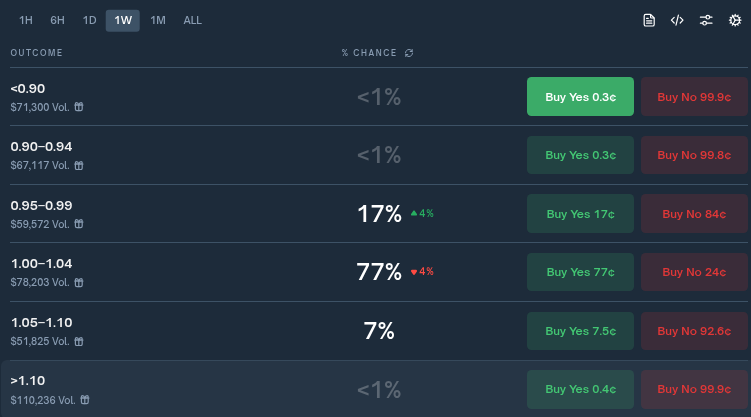The height and width of the screenshot is (417, 751).
Task: Click refresh icon next to % Chance
Action: pos(409,53)
